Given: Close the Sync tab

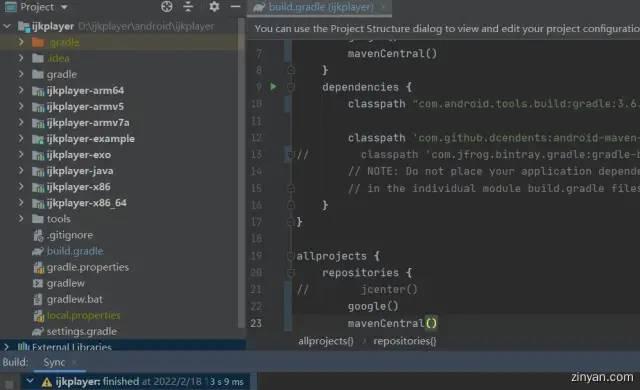Looking at the screenshot, I should [74, 362].
